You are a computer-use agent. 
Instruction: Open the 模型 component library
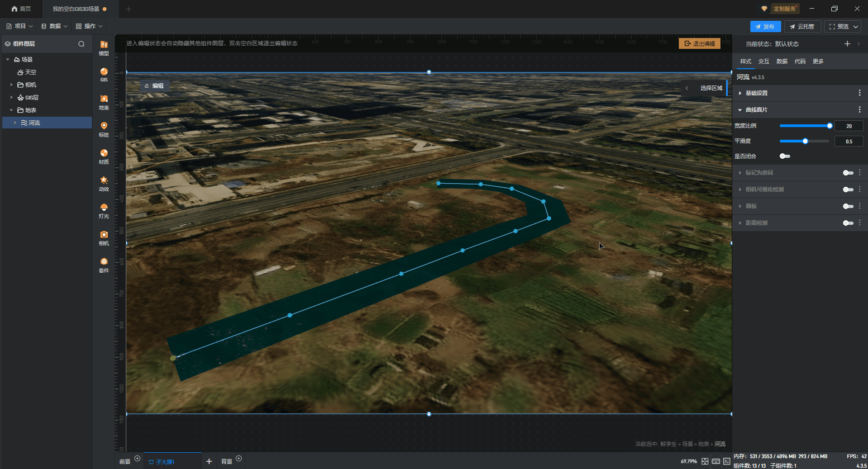104,47
